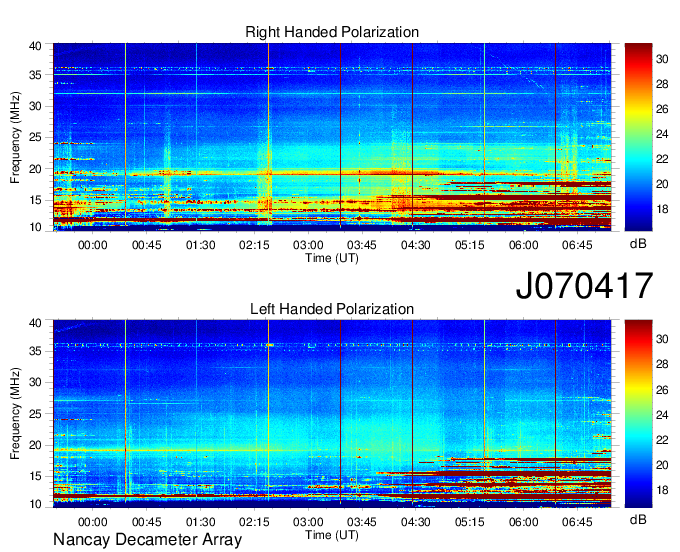680x552 pixels.
Task: Click 15 MHz tick on Right Handed frequency axis
Action: (x=35, y=200)
